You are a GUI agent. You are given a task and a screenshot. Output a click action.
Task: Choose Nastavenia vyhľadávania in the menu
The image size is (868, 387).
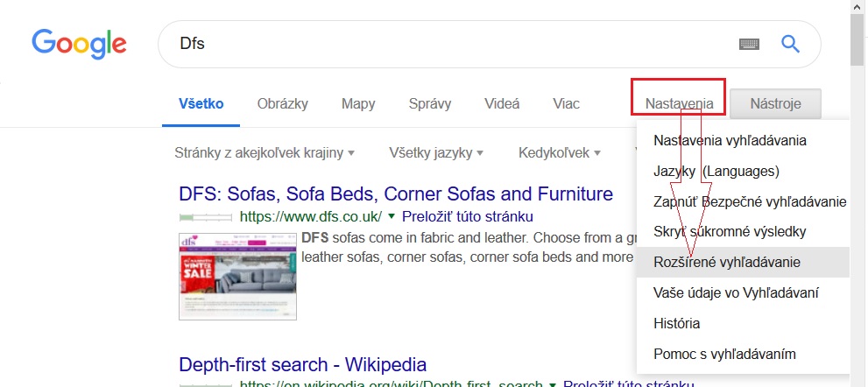coord(730,140)
